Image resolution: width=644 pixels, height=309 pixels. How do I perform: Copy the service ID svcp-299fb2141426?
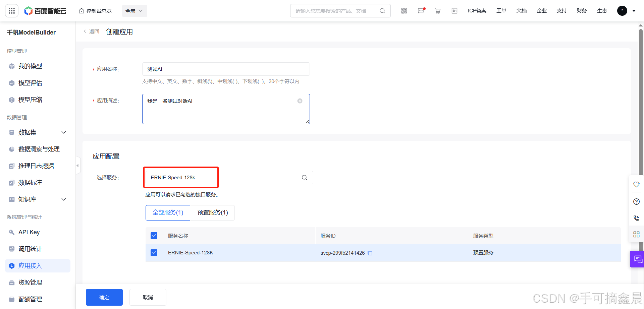point(370,253)
